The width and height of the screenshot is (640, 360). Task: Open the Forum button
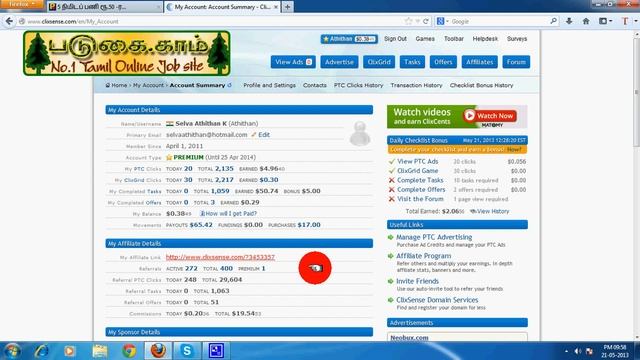[516, 62]
